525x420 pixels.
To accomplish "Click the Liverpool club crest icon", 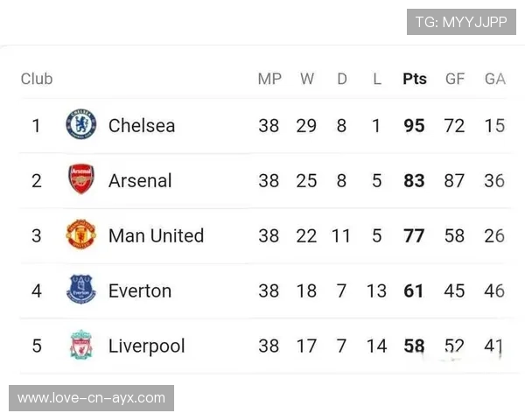I will coord(81,346).
